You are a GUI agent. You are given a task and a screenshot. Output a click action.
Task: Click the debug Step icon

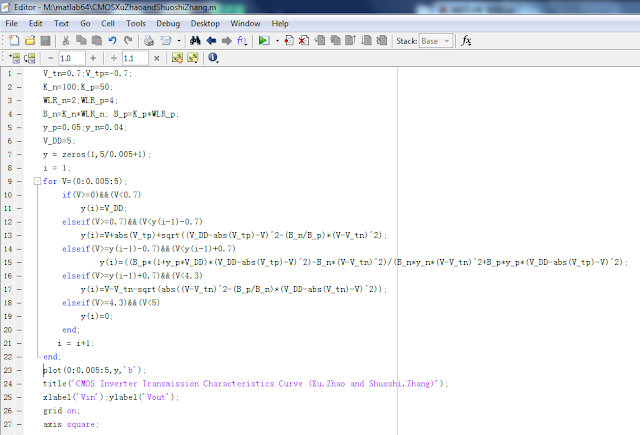click(320, 40)
